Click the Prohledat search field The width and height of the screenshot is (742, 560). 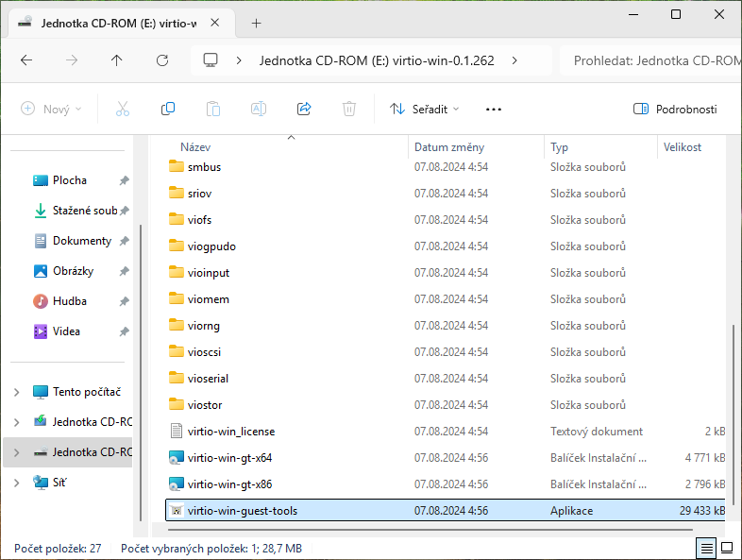(x=650, y=60)
